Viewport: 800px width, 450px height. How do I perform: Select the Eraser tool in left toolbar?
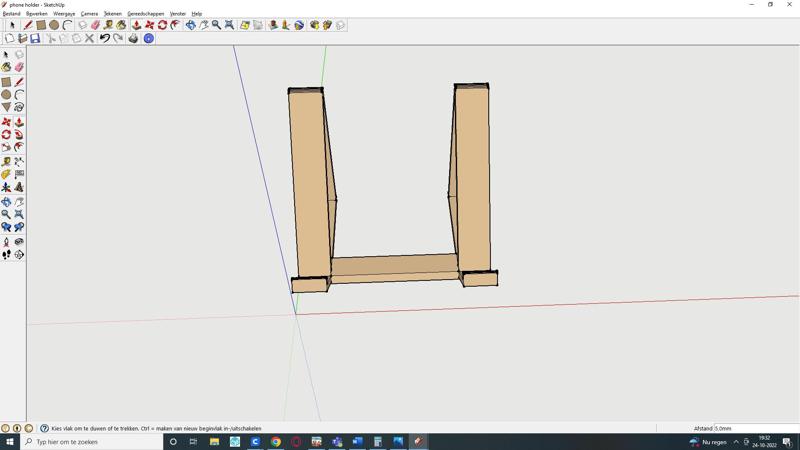19,67
